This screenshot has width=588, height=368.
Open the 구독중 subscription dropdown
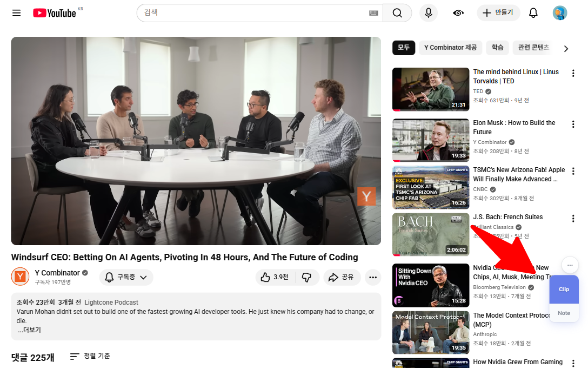click(126, 277)
